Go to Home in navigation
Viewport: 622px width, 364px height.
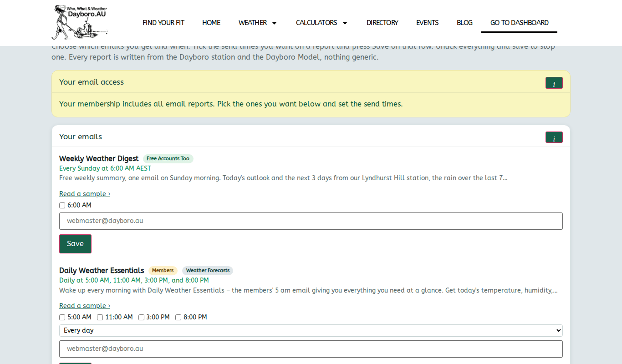click(211, 23)
